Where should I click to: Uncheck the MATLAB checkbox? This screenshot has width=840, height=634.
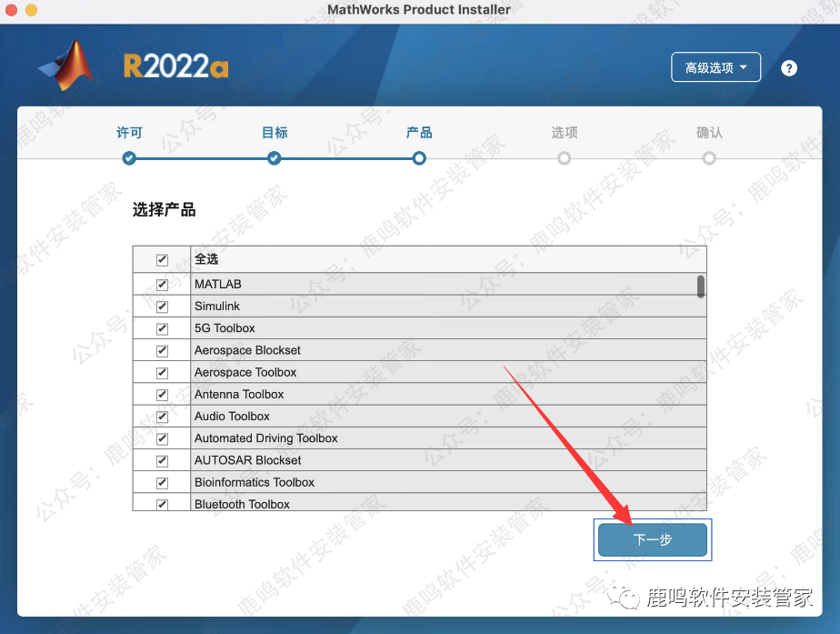click(163, 285)
